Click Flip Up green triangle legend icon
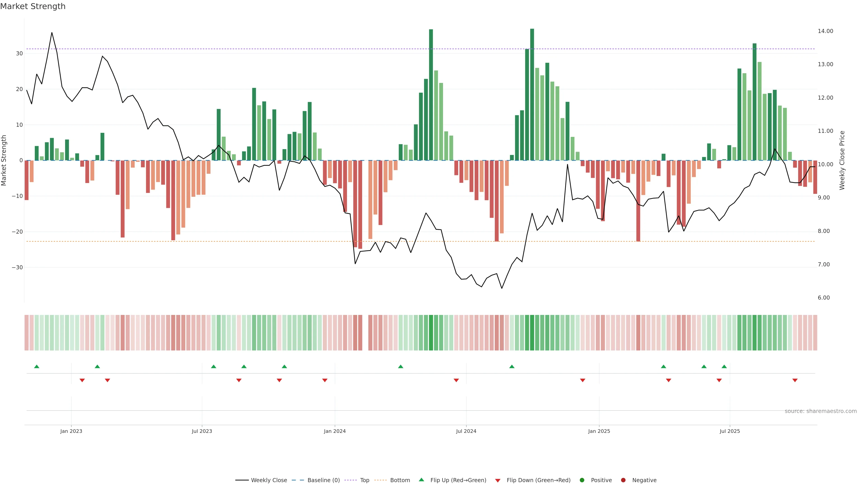The height and width of the screenshot is (488, 868). click(421, 480)
